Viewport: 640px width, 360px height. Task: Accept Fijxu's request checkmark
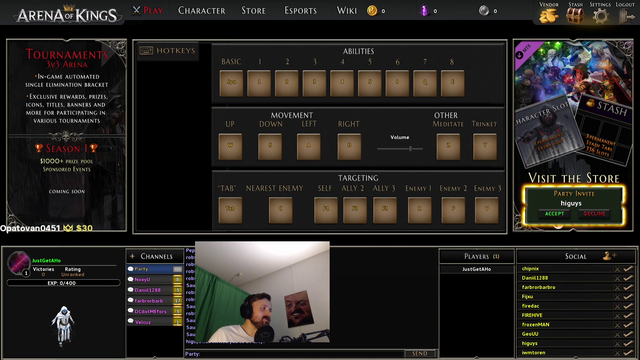628,297
